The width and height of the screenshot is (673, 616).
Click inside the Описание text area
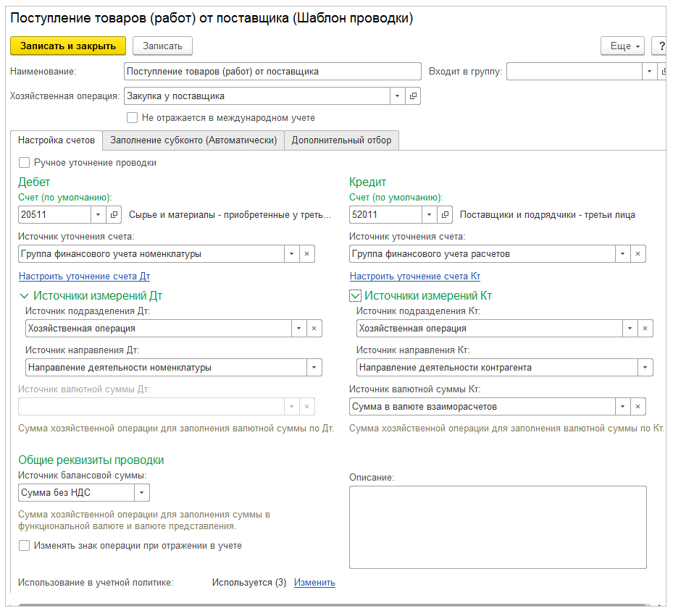pyautogui.click(x=498, y=527)
